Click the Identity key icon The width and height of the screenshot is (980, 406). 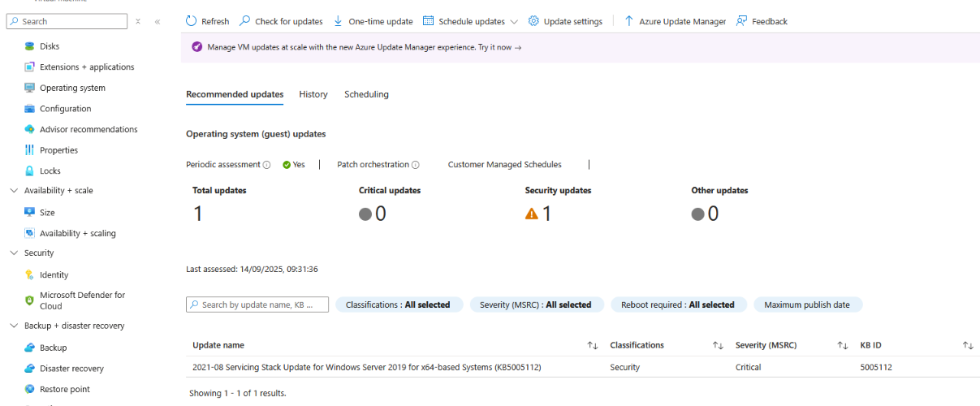pos(29,275)
